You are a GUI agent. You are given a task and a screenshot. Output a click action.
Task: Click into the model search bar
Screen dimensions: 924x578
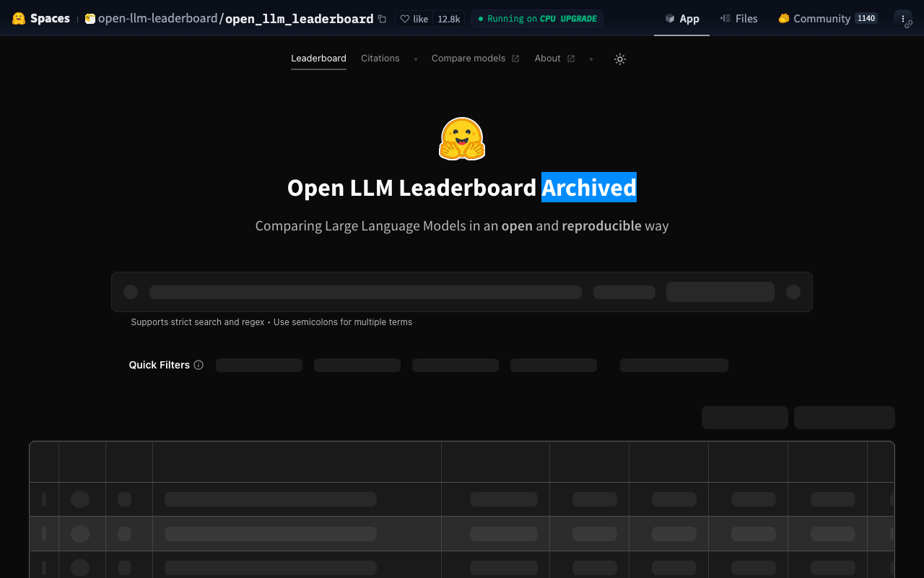coord(365,292)
